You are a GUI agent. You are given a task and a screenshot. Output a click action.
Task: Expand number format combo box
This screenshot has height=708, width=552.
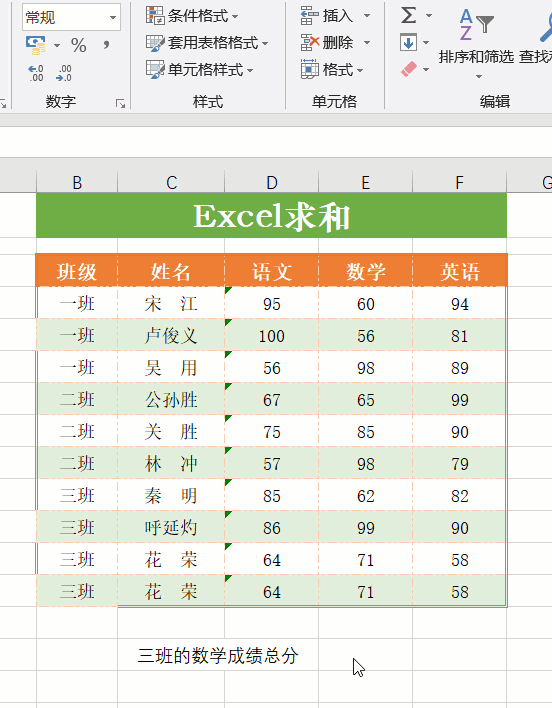point(113,18)
